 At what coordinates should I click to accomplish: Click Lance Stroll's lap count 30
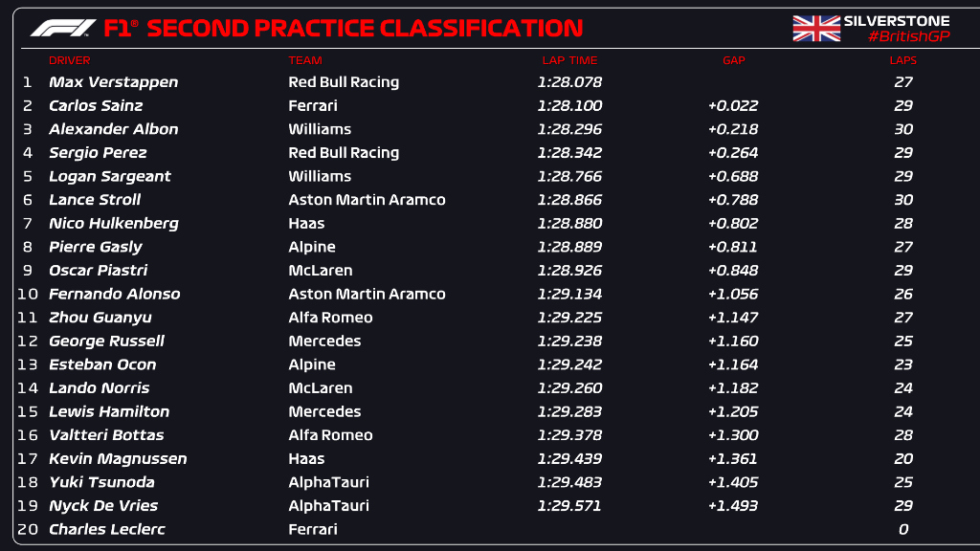point(903,200)
